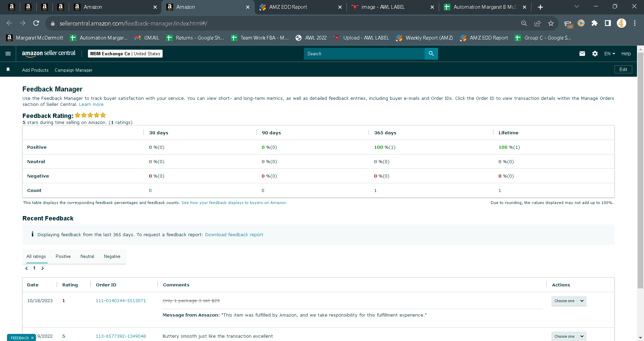Open a new browser tab
The image size is (644, 341).
click(540, 7)
